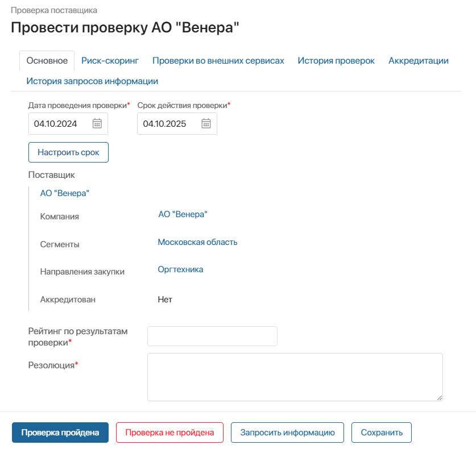
Task: Open the "Московская область" segment link
Action: tap(197, 242)
